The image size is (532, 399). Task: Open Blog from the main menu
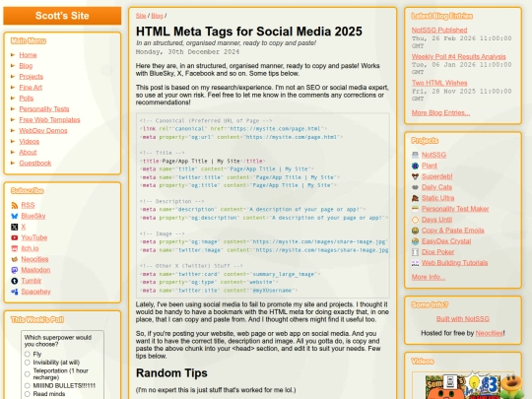point(26,66)
